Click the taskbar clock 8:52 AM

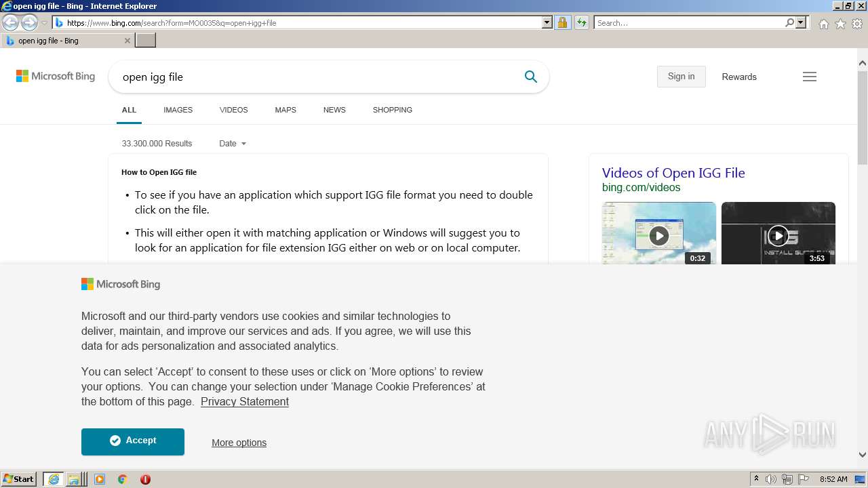pos(833,479)
